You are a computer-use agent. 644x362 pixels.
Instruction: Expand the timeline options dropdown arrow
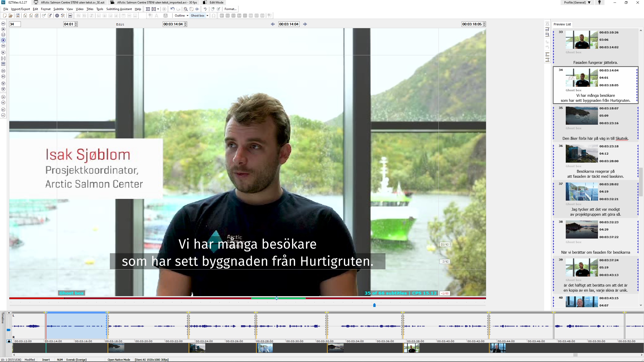click(x=9, y=313)
